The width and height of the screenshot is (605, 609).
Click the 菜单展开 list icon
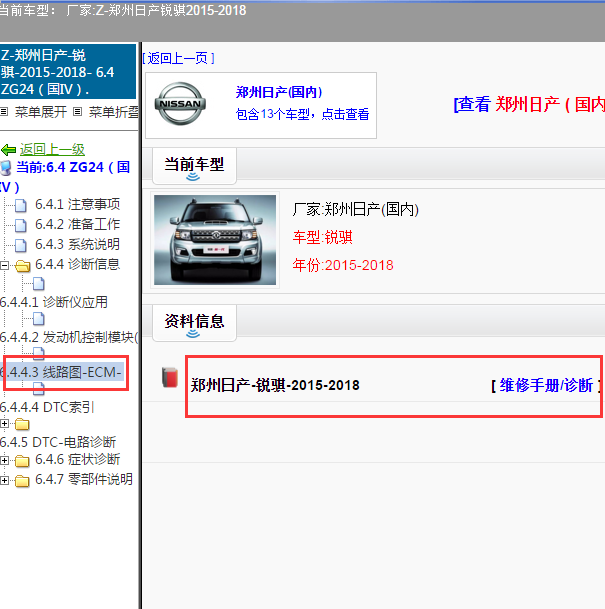tap(4, 112)
